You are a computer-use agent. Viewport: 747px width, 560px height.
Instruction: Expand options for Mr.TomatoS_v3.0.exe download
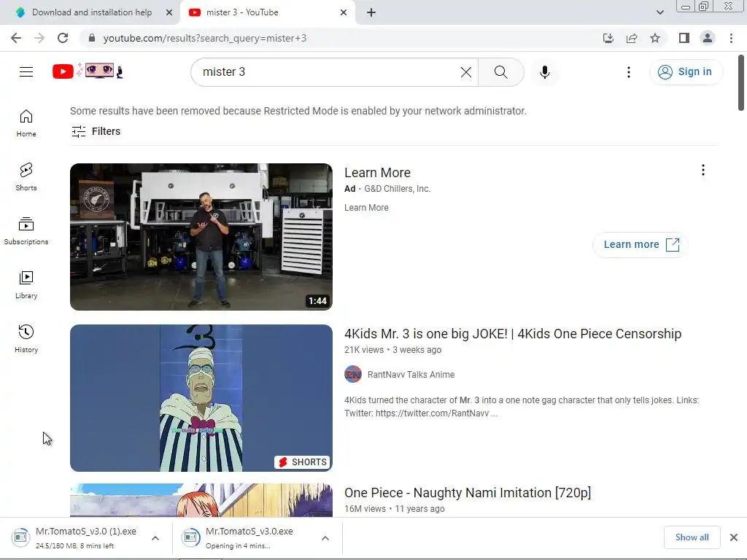point(325,538)
